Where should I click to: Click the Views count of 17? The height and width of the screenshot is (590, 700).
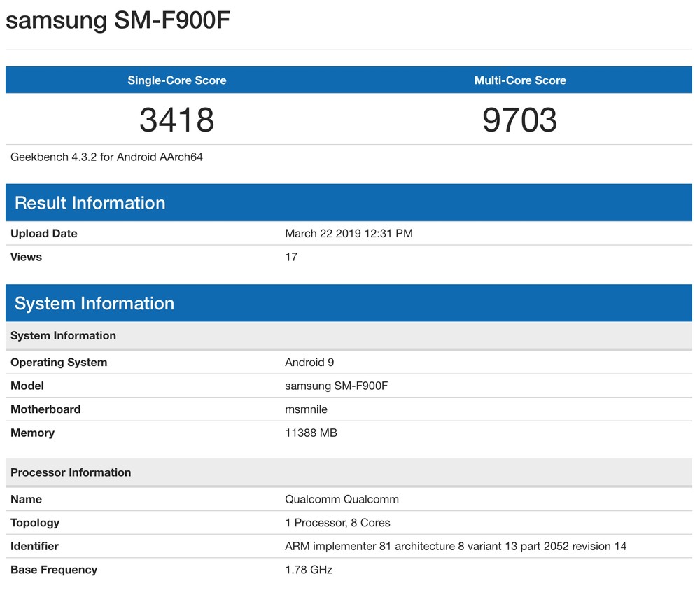click(291, 258)
